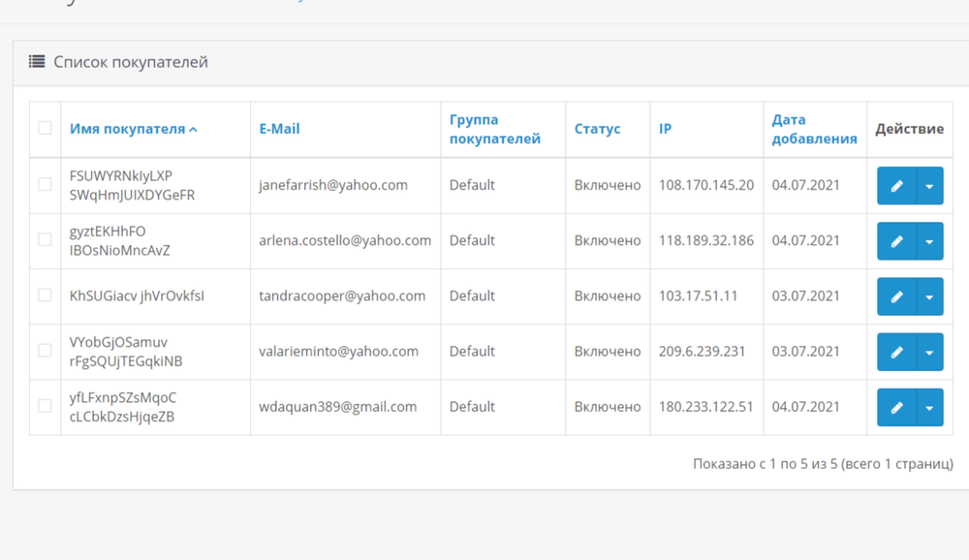Click sort arrow next to Имя покупателя

click(x=193, y=130)
